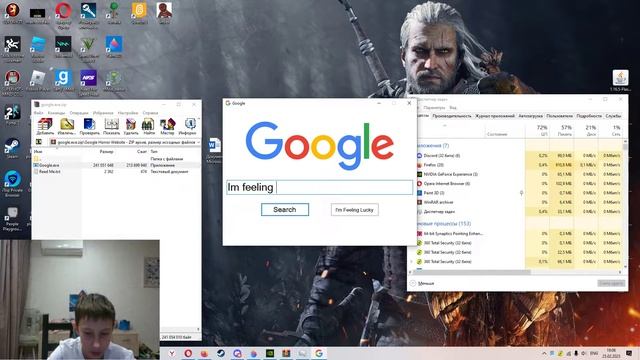Switch to Службы tab in Task Manager
Viewport: 640px width, 360px height.
tap(613, 116)
